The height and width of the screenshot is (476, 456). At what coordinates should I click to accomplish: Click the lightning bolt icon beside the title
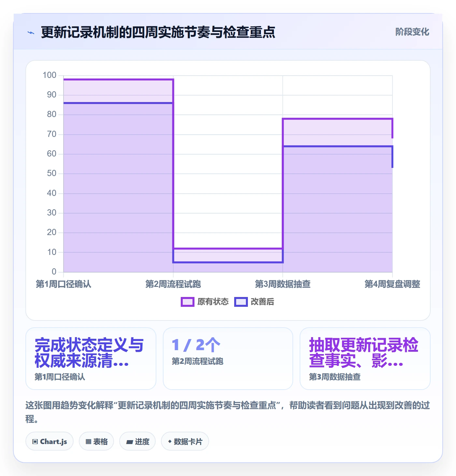point(31,33)
